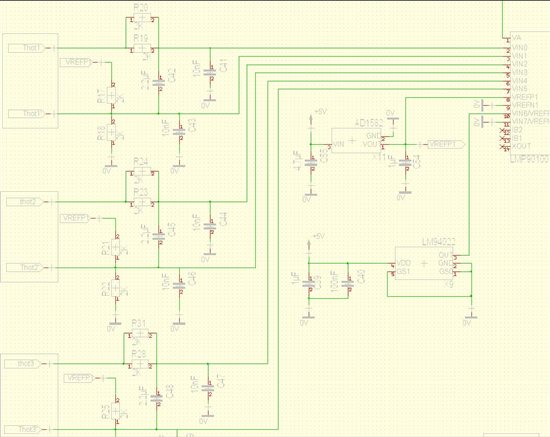Select capacitor C45 symbol
This screenshot has width=550, height=437.
pos(159,236)
